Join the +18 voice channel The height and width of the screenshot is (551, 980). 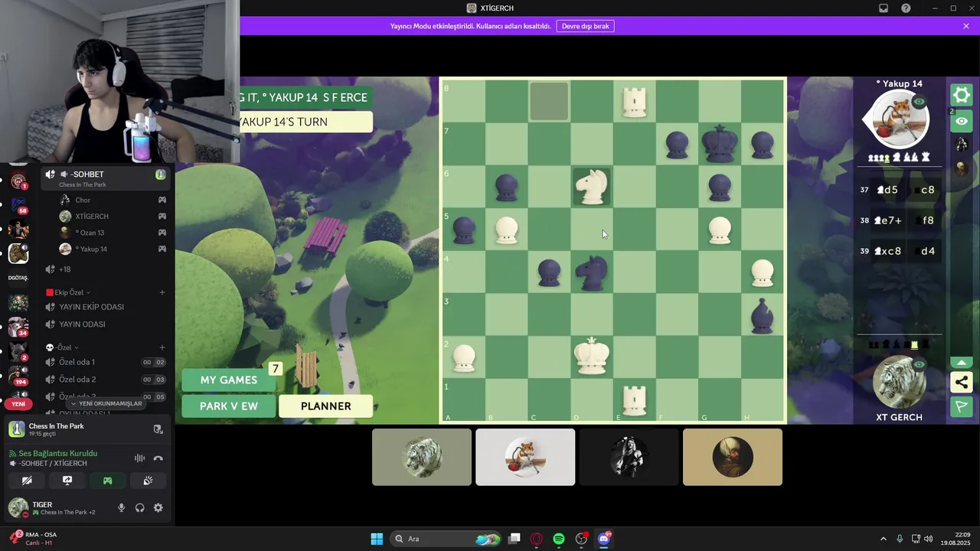pyautogui.click(x=106, y=269)
